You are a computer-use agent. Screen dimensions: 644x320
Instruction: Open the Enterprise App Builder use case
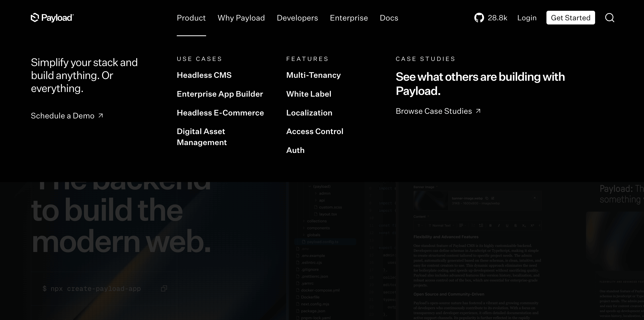[220, 94]
